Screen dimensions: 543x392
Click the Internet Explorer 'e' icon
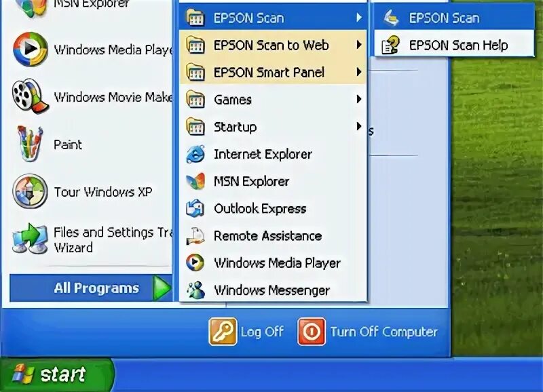pos(195,154)
